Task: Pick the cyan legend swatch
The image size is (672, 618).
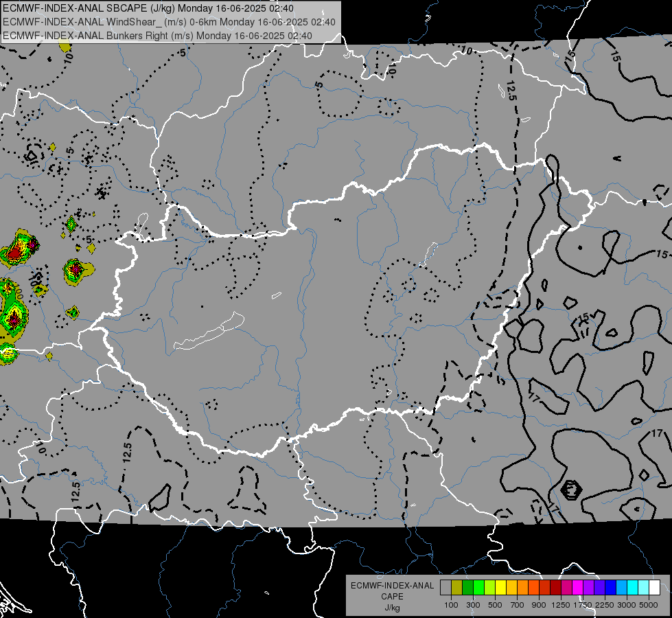Action: [633, 587]
